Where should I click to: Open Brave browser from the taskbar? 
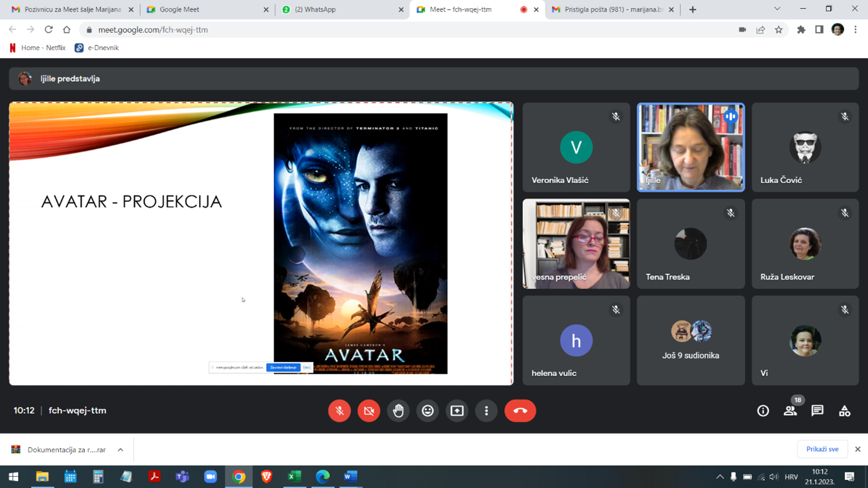click(267, 477)
